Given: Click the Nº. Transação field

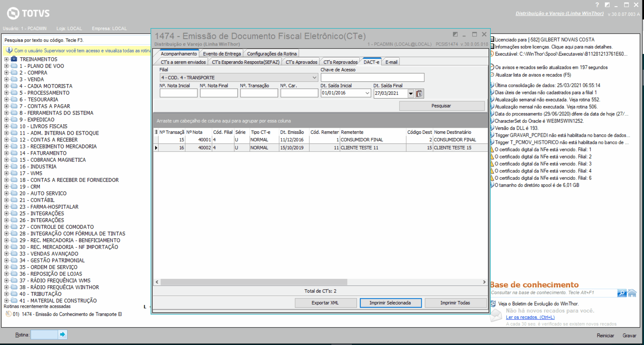Looking at the screenshot, I should click(x=259, y=93).
